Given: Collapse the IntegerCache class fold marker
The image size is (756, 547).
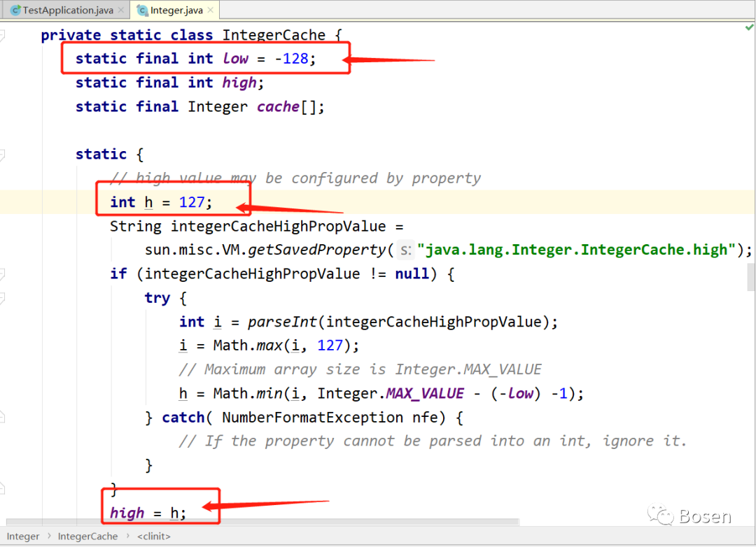Looking at the screenshot, I should click(2, 35).
